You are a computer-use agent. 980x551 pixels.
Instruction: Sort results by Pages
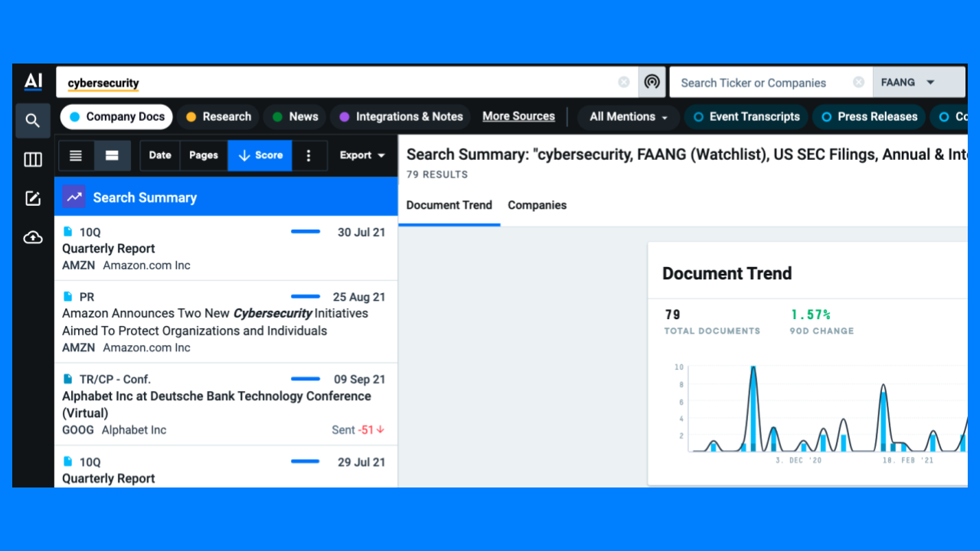coord(204,155)
